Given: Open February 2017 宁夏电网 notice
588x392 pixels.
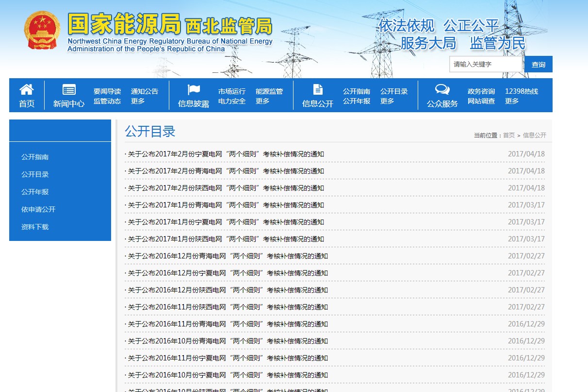Looking at the screenshot, I should pos(226,154).
